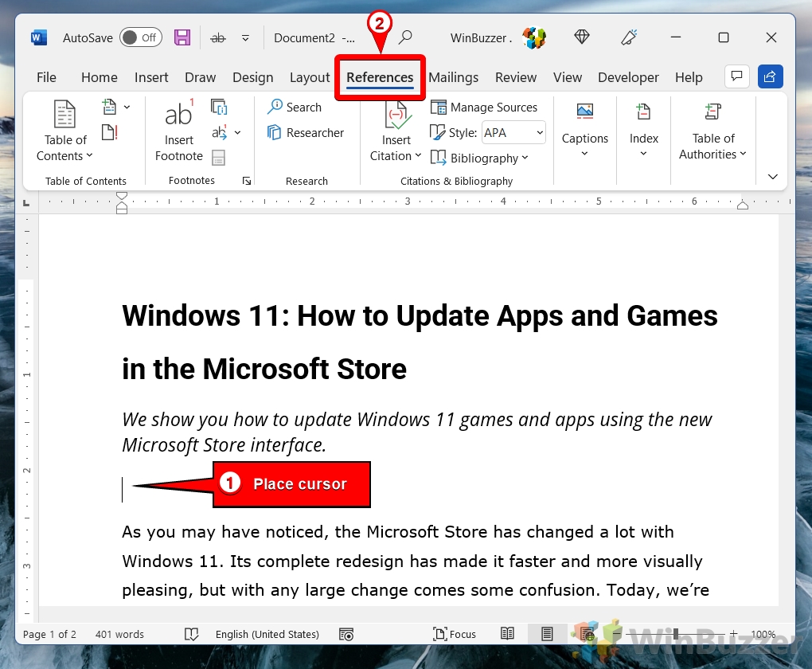Click the Save floppy disk icon

click(182, 37)
